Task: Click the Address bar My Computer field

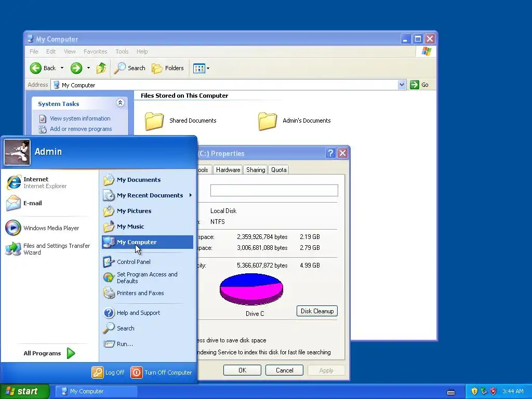Action: point(224,85)
